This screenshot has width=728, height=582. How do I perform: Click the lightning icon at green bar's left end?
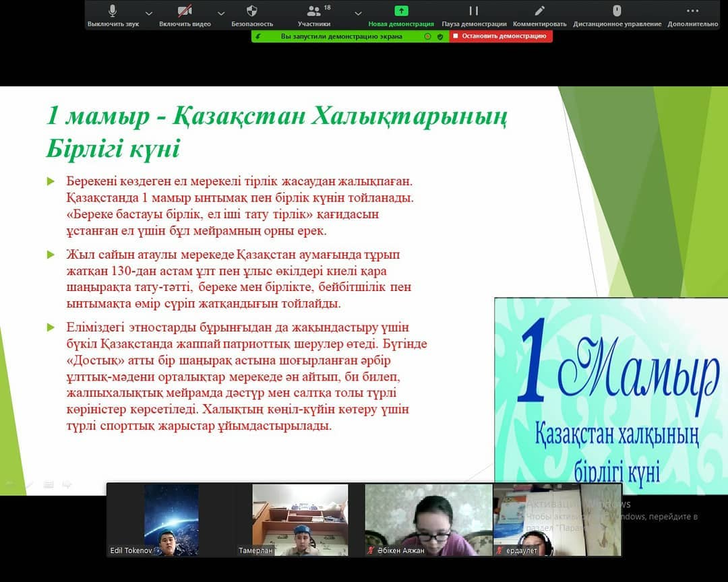259,36
